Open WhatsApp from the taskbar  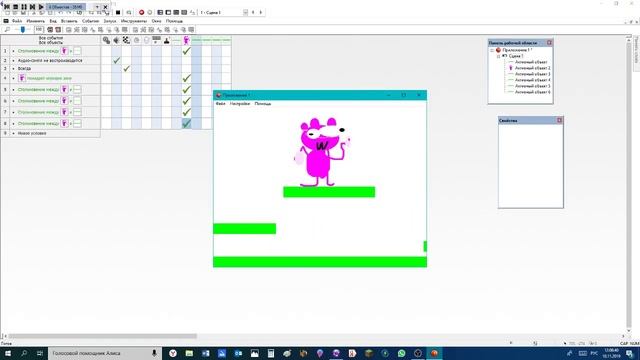[x=402, y=353]
